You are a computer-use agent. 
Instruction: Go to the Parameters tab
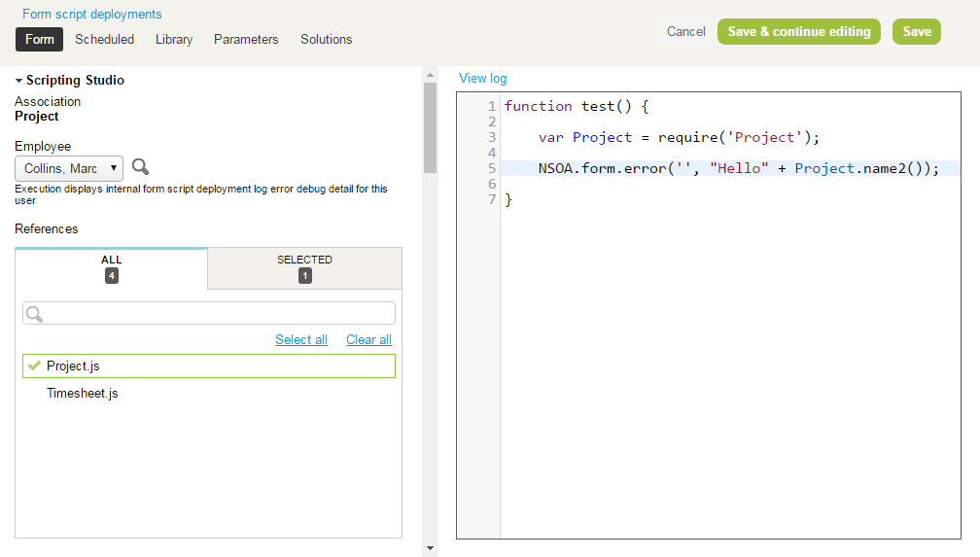pos(246,40)
